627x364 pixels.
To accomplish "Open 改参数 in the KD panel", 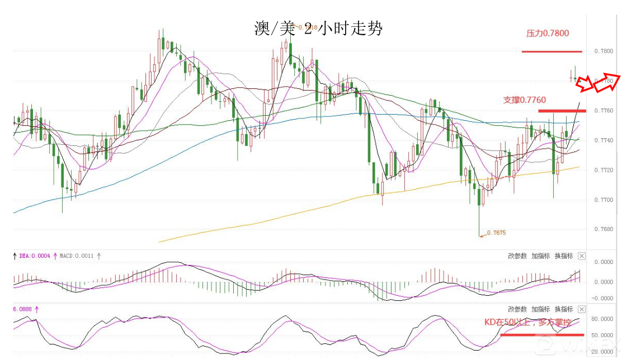I will (517, 309).
